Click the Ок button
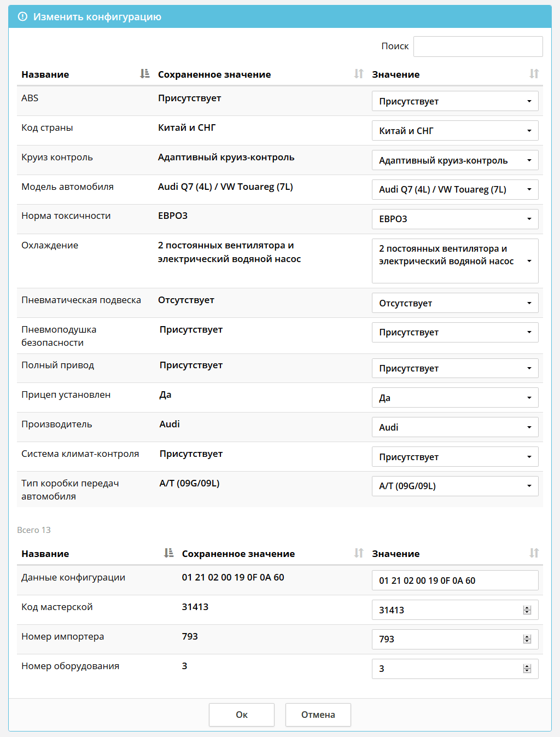 point(242,715)
